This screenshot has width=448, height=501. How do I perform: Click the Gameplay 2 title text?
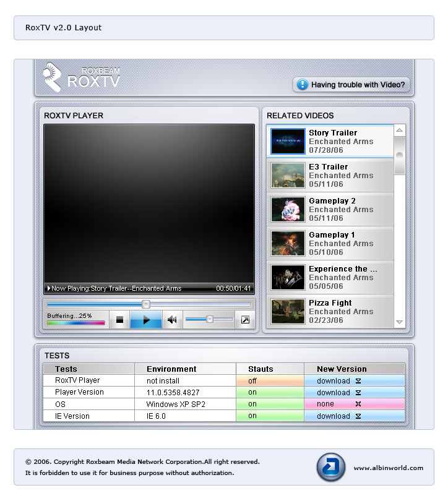332,201
